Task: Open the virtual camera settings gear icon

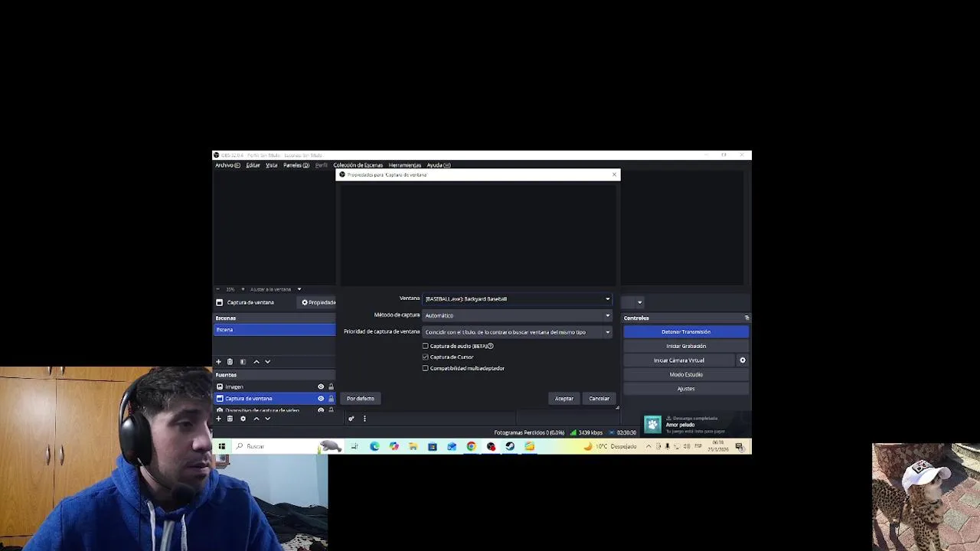Action: click(x=742, y=360)
